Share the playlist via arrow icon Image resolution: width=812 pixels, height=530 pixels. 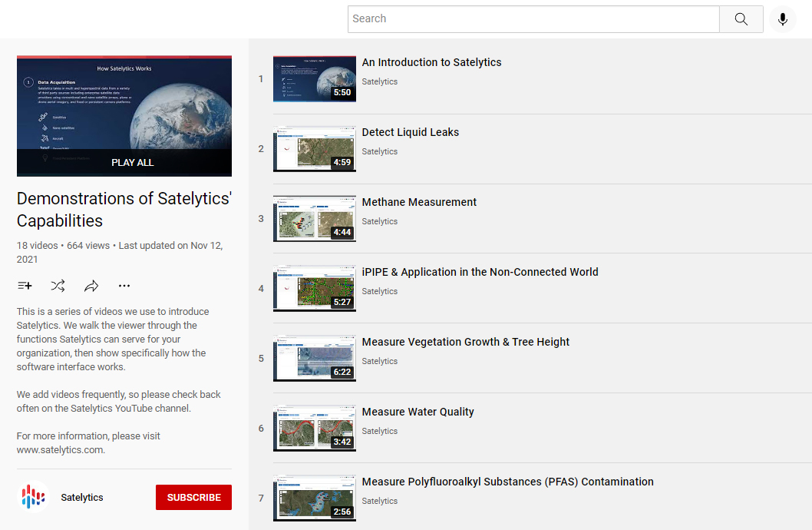[91, 286]
